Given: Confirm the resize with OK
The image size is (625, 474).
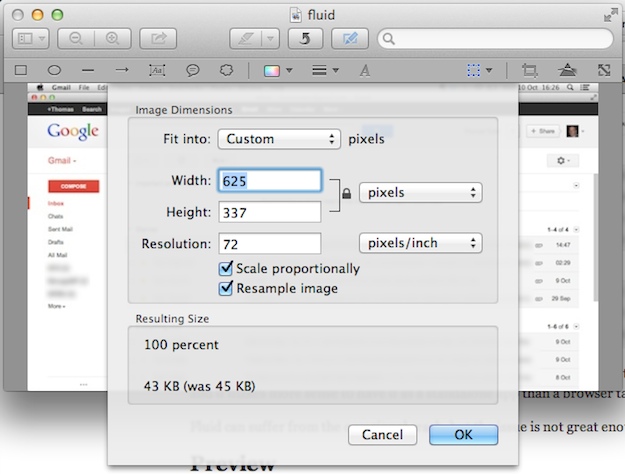Looking at the screenshot, I should pyautogui.click(x=463, y=435).
